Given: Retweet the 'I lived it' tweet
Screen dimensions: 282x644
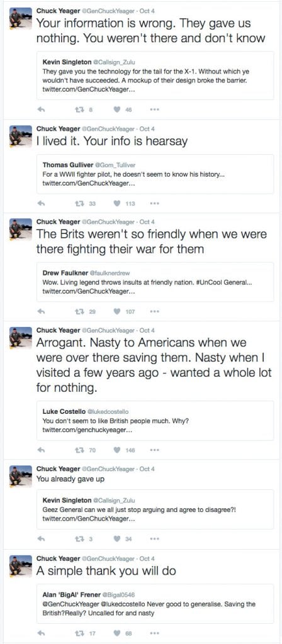Looking at the screenshot, I should (x=78, y=203).
